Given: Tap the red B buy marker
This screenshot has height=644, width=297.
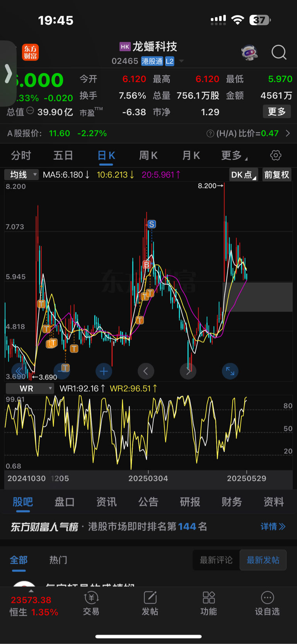Looking at the screenshot, I should tap(147, 265).
